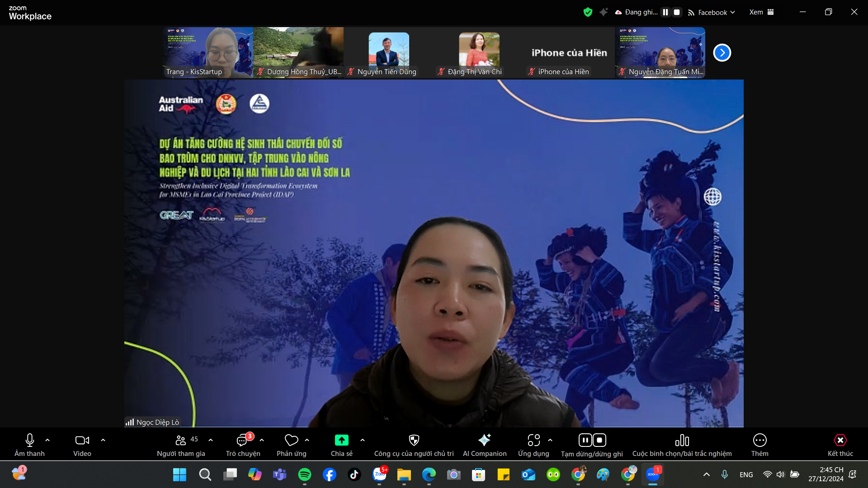This screenshot has height=488, width=868.
Task: Open Duolingo from the taskbar
Action: click(x=553, y=474)
